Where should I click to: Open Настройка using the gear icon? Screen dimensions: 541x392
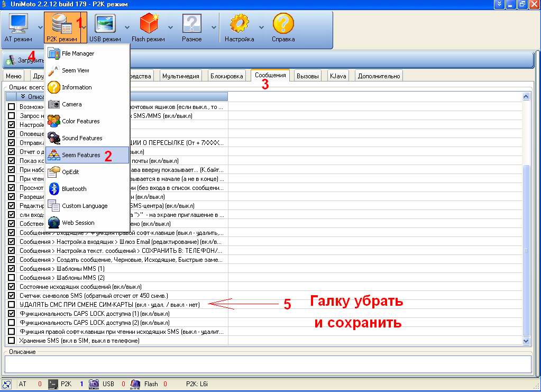coord(240,23)
